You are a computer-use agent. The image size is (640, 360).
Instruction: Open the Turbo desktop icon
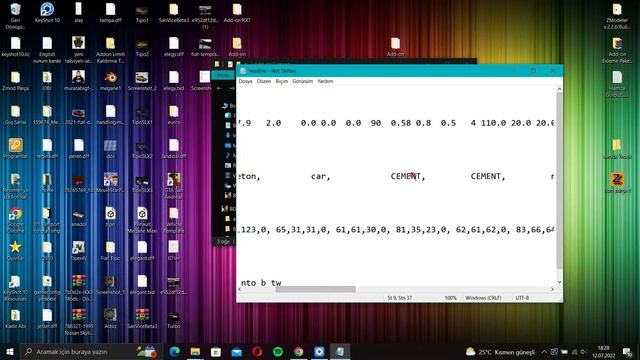pyautogui.click(x=173, y=319)
